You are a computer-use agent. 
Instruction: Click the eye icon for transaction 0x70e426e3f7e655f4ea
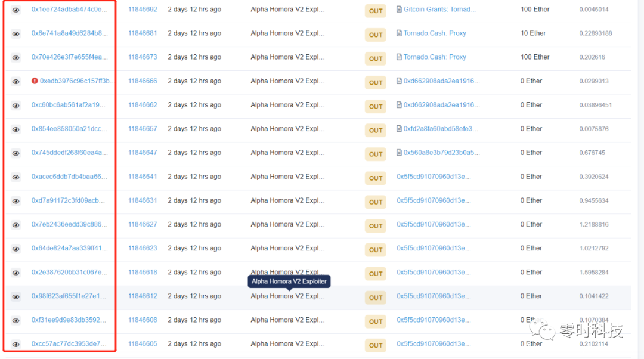(16, 57)
